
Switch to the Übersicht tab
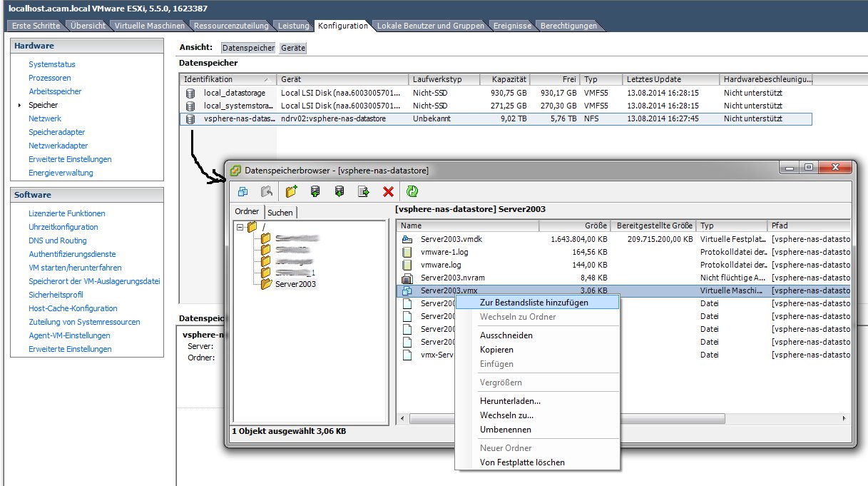click(x=88, y=26)
